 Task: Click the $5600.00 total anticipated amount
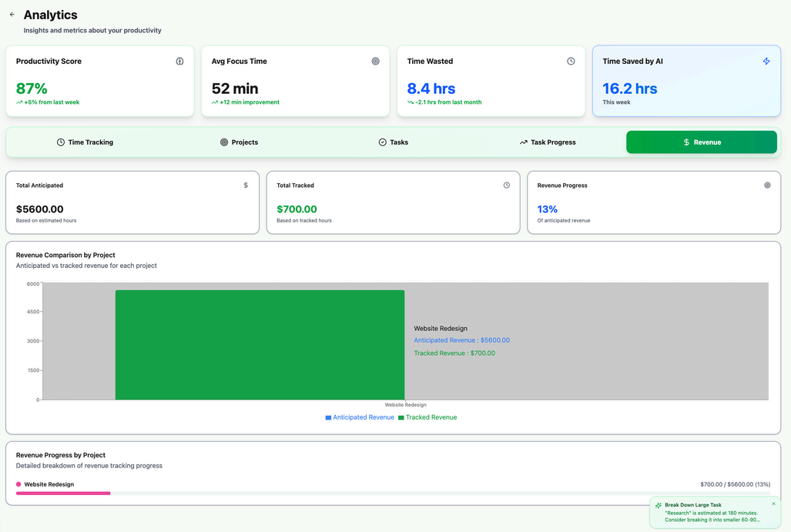coord(40,209)
